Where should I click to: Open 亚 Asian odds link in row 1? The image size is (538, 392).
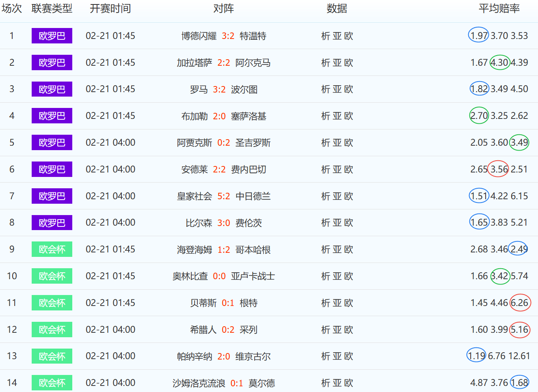click(337, 36)
